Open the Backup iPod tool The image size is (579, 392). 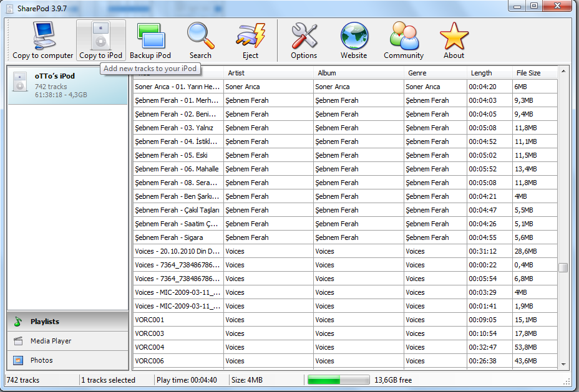[150, 40]
